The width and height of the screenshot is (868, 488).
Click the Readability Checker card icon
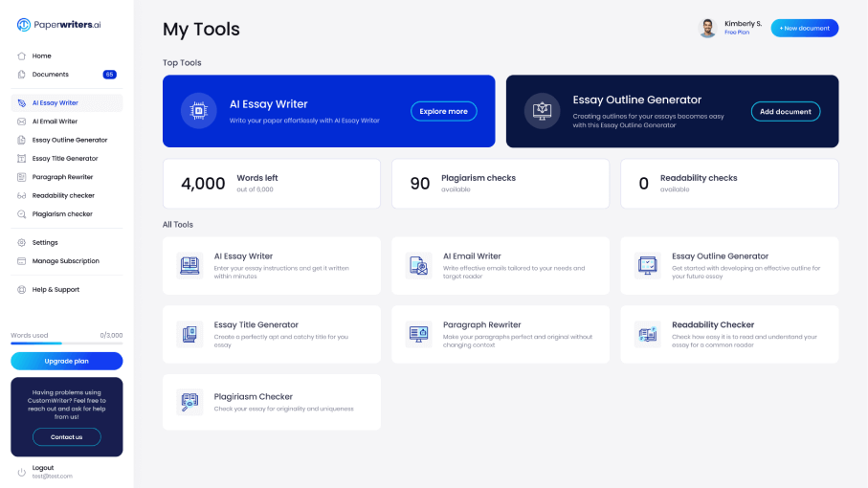[648, 334]
